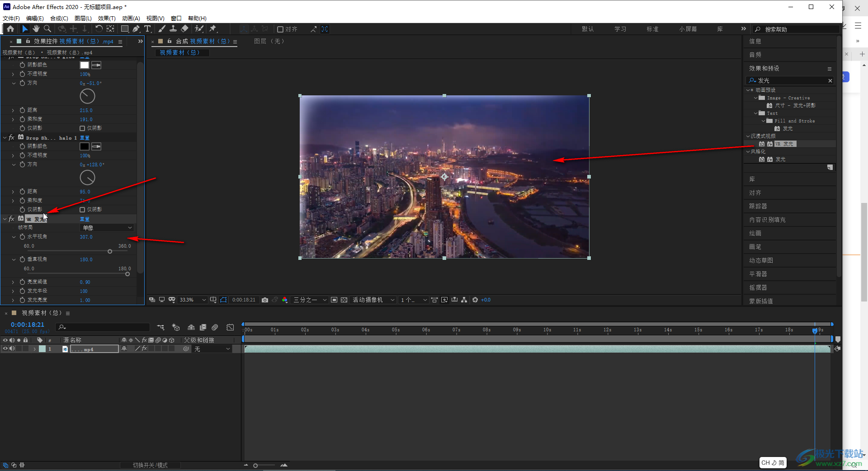Click the 切换开关/模式 button
This screenshot has width=868, height=471.
(150, 465)
